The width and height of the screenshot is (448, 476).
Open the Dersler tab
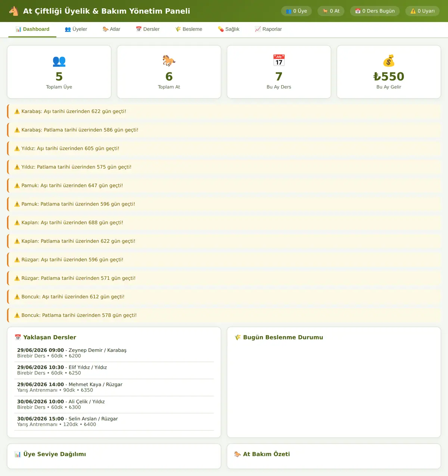(x=147, y=29)
